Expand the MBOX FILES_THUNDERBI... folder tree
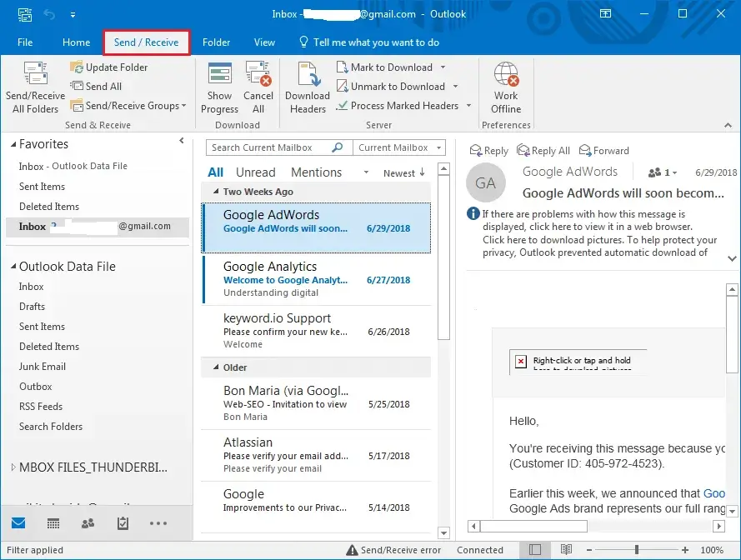Image resolution: width=741 pixels, height=560 pixels. click(13, 467)
